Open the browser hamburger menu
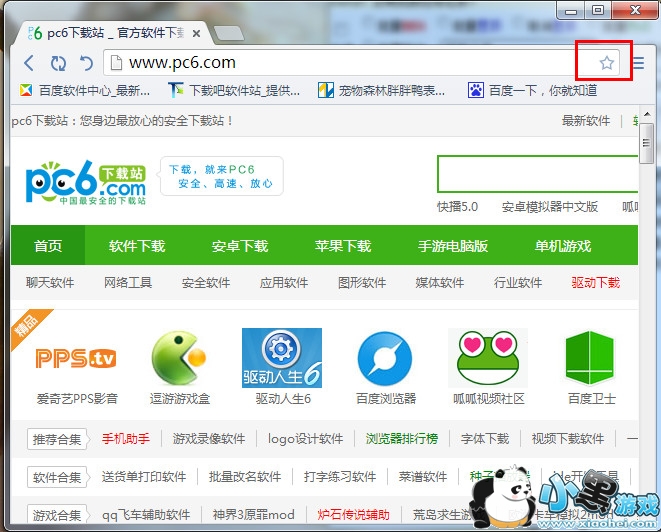Screen dimensions: 661x532 [639, 63]
